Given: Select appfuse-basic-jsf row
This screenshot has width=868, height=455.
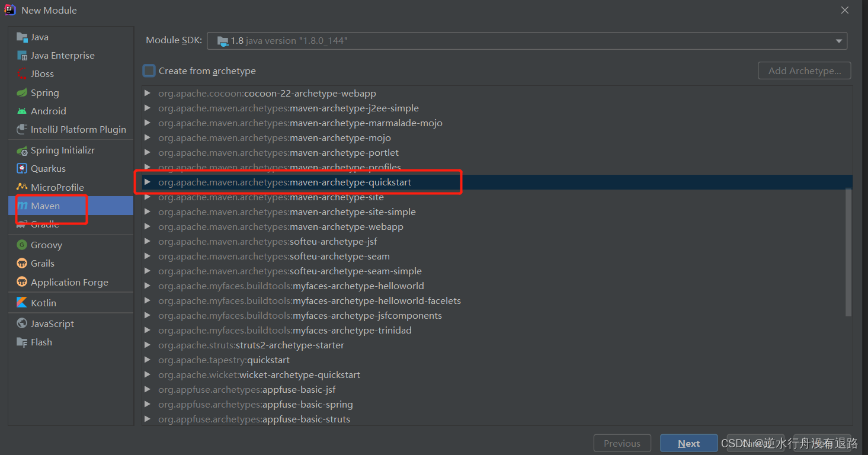Looking at the screenshot, I should tap(498, 389).
